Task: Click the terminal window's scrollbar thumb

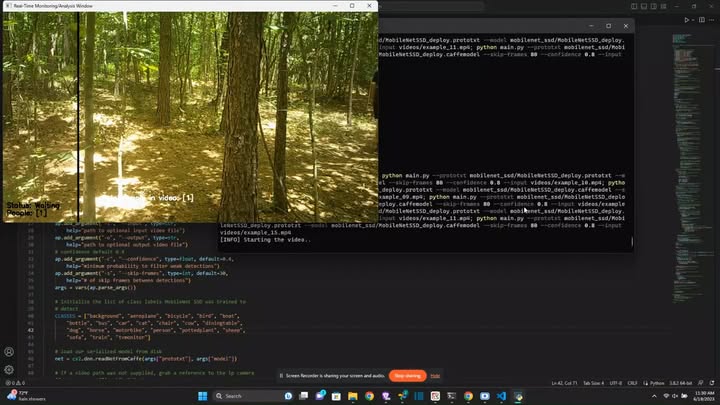Action: click(x=632, y=242)
